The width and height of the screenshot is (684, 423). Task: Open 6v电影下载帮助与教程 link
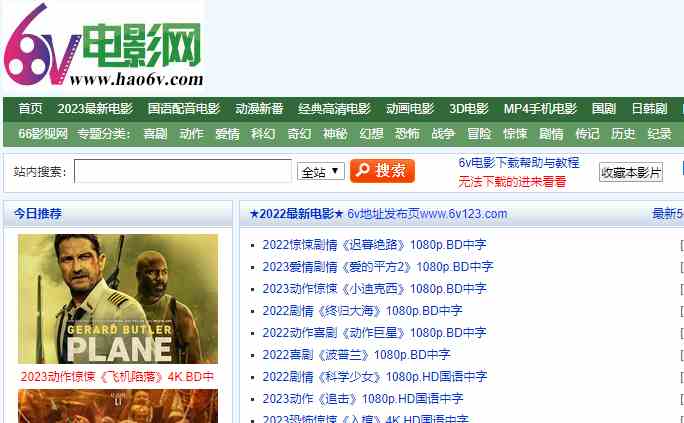pos(519,163)
